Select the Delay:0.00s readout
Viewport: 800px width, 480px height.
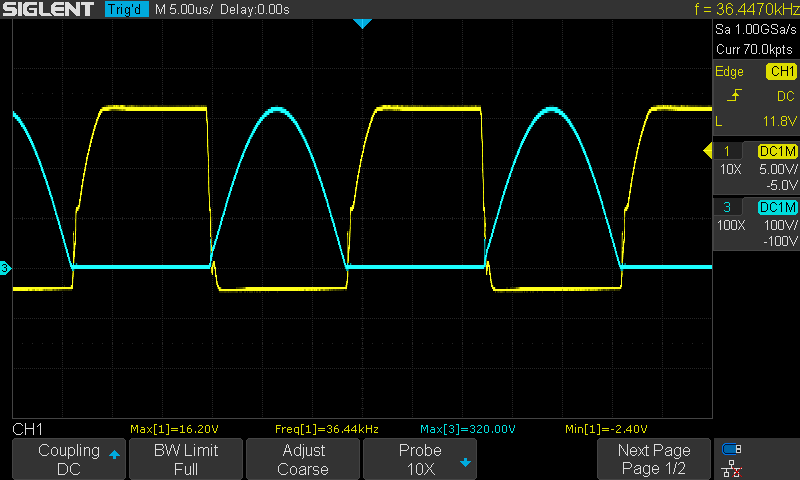click(x=255, y=9)
